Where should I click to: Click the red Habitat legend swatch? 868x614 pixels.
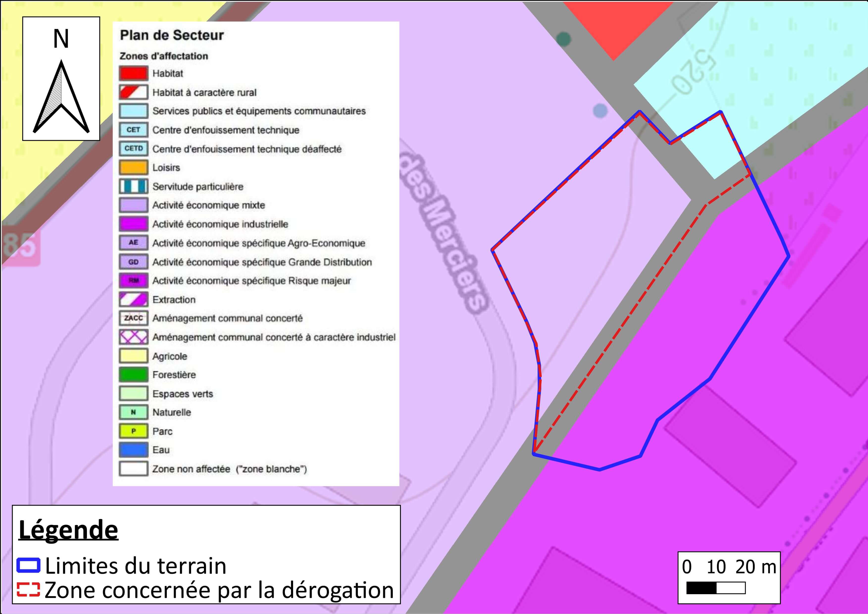pyautogui.click(x=133, y=73)
